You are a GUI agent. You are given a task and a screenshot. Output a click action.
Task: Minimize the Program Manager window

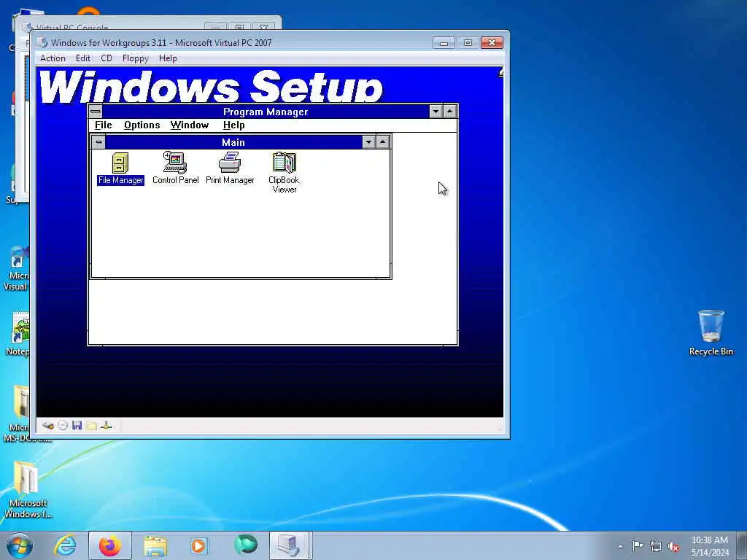click(436, 112)
